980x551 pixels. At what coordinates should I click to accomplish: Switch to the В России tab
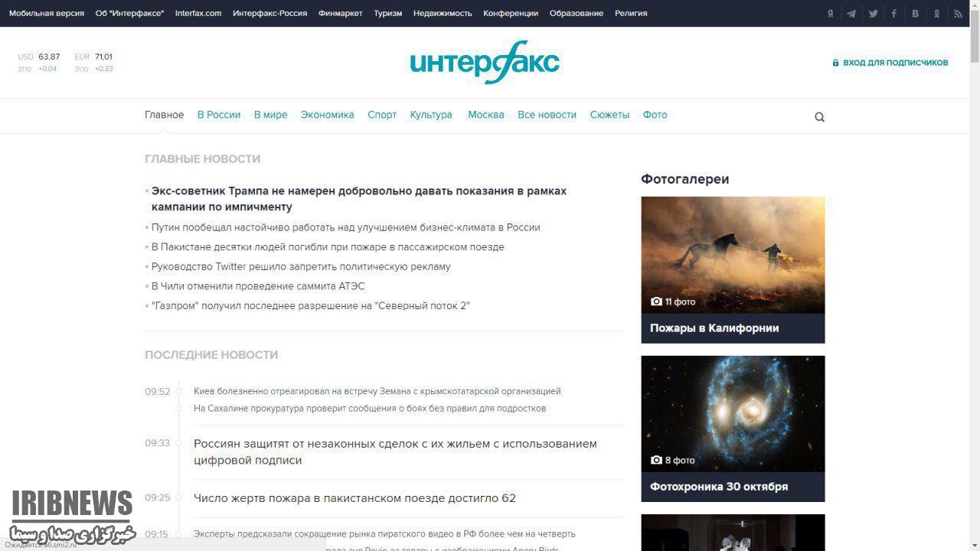click(218, 115)
